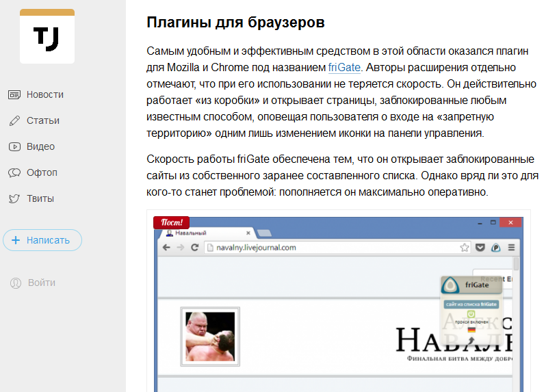This screenshot has width=557, height=392.
Task: Close the Навальный browser tab
Action: (x=248, y=233)
